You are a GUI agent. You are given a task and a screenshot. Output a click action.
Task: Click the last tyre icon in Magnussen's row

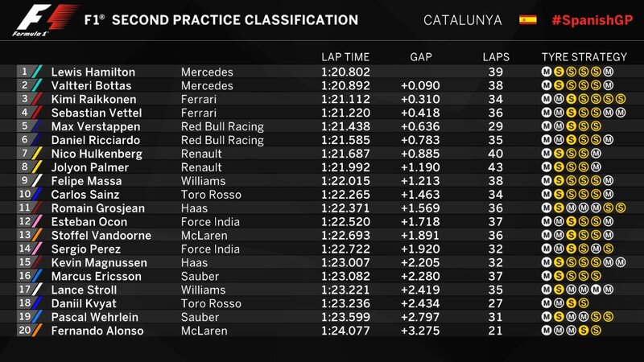coord(621,262)
